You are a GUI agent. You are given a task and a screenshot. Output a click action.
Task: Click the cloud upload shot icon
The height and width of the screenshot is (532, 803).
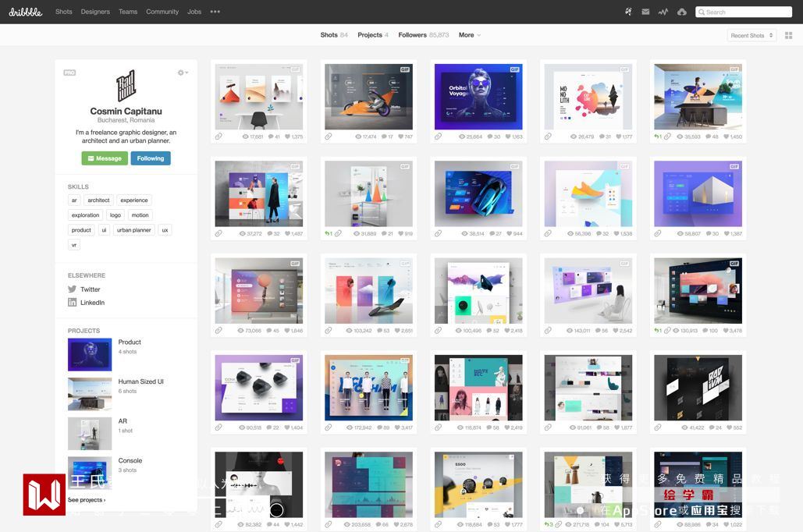coord(681,12)
